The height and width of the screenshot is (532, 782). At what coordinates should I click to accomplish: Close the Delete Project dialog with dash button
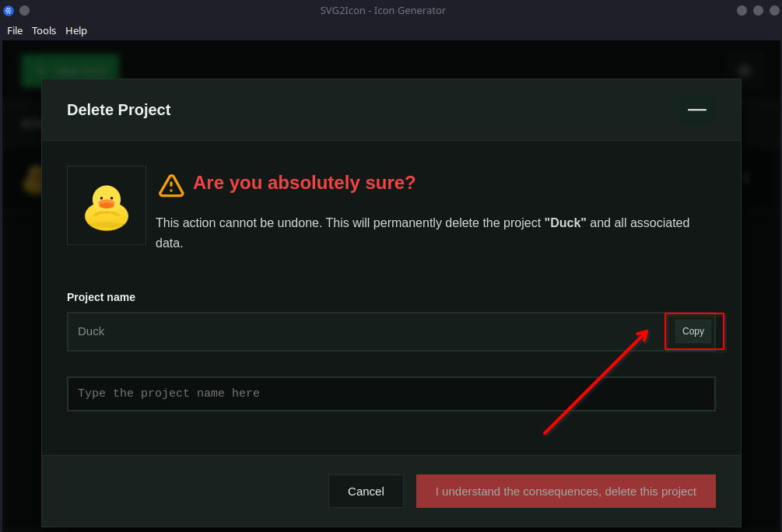pyautogui.click(x=696, y=110)
